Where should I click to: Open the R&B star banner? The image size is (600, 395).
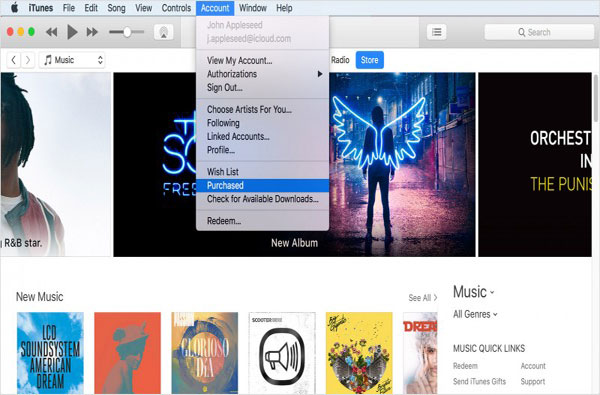click(x=55, y=165)
